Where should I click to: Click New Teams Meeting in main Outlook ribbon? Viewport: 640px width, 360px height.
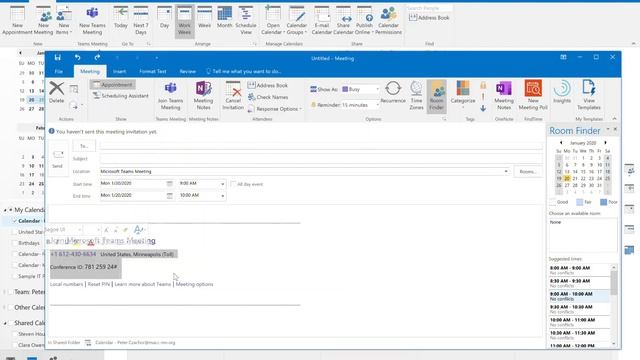(92, 21)
